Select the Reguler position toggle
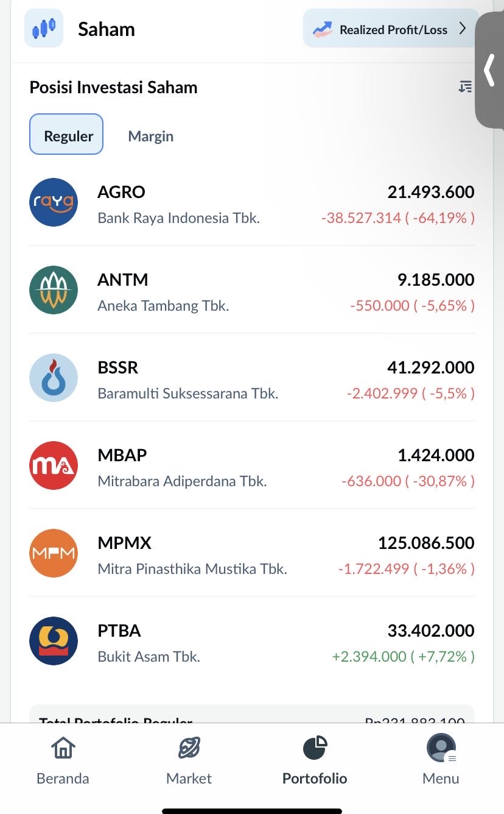The image size is (504, 814). point(66,135)
